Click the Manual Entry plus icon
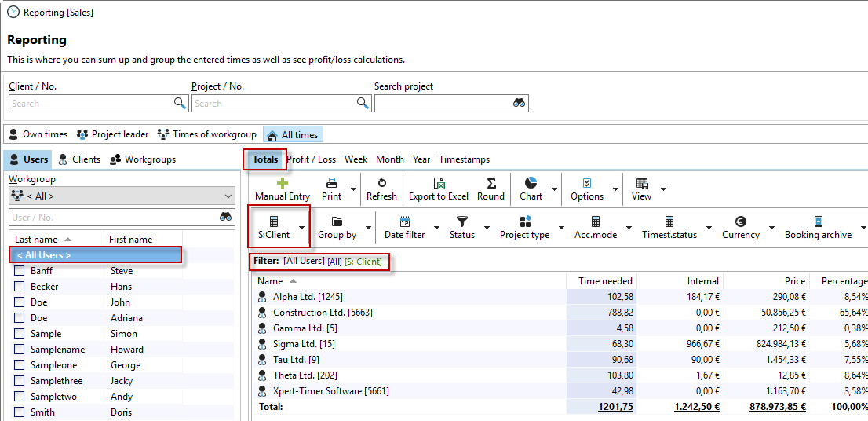 pos(283,183)
